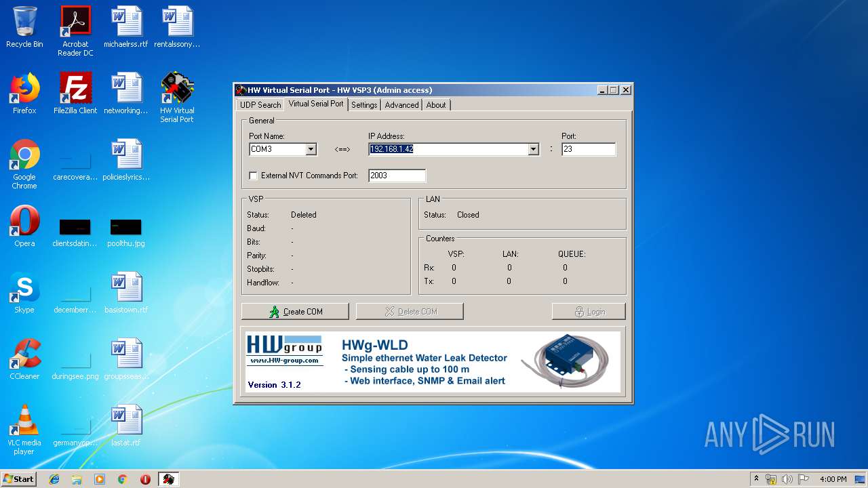This screenshot has height=488, width=868.
Task: Click the HWg-WLD water leak detector banner image
Action: (433, 361)
